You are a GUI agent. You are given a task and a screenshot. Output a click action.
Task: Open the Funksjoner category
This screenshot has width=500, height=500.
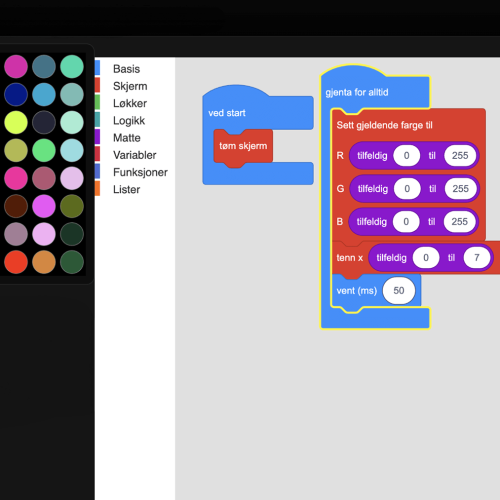[140, 172]
